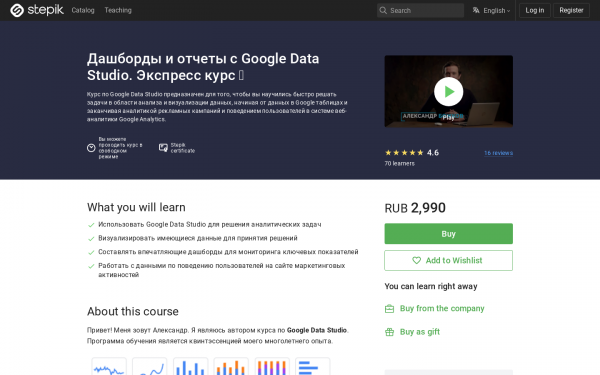Click the 'Stepik certificate' label
The image size is (600, 375).
tap(183, 148)
